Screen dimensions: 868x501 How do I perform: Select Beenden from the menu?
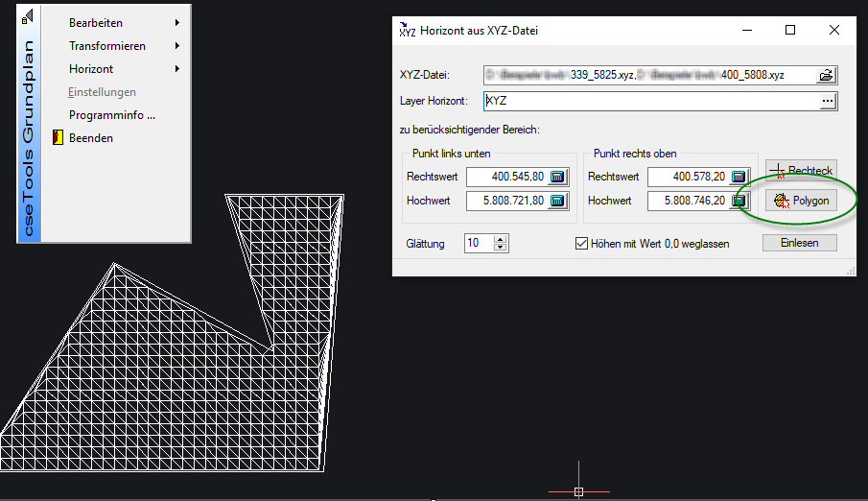(91, 138)
